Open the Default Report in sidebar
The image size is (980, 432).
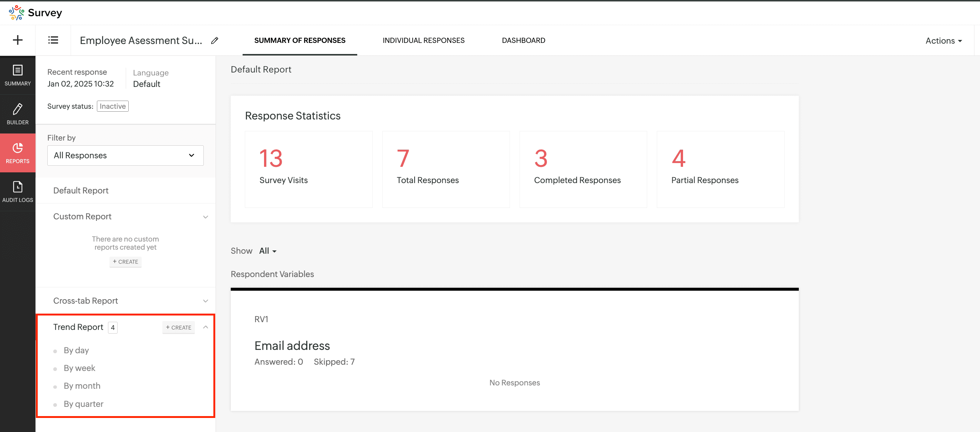coord(81,190)
